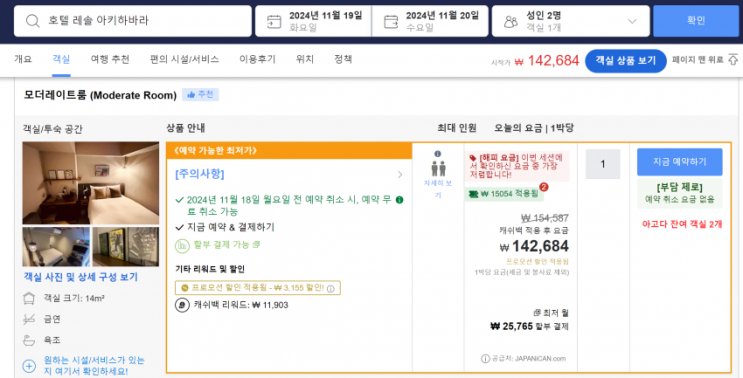This screenshot has width=743, height=378.
Task: Click the 프로모션 할인 적용됨 info icon
Action: click(x=331, y=288)
